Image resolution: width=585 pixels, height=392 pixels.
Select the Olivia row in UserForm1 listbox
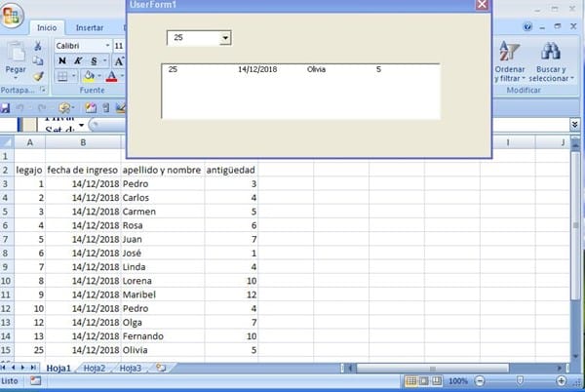click(x=300, y=69)
